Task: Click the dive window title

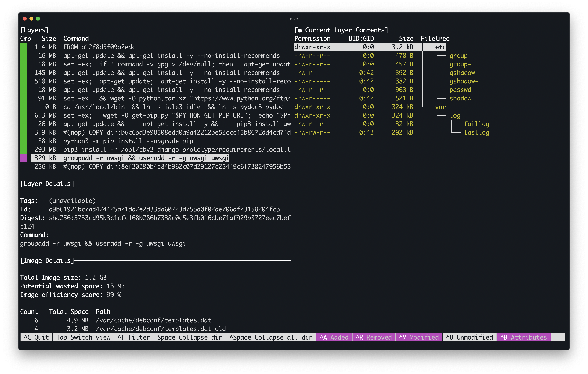Action: coord(294,19)
